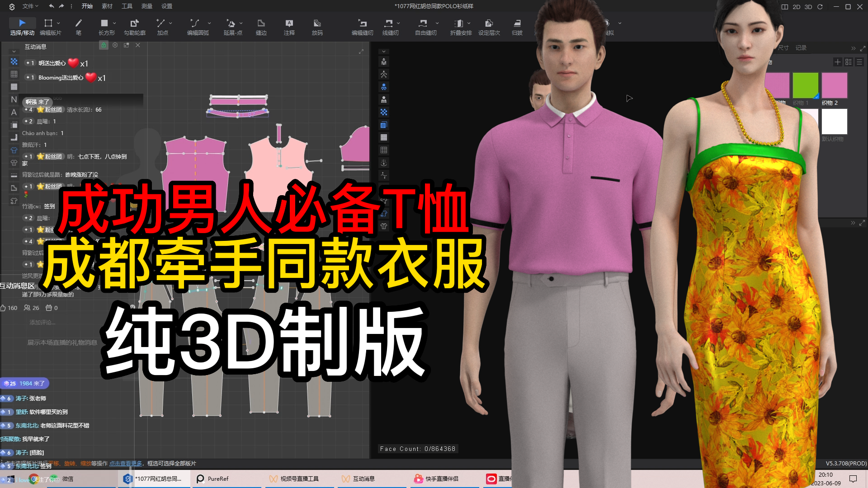The image size is (868, 488).
Task: Switch fabric list to thumbnail view
Action: (x=849, y=62)
